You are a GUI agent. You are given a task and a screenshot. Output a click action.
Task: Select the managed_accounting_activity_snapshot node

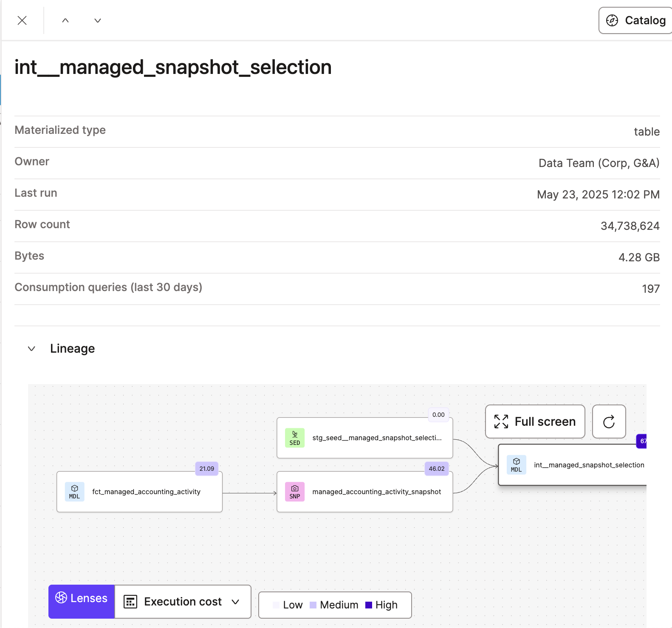[x=376, y=492]
